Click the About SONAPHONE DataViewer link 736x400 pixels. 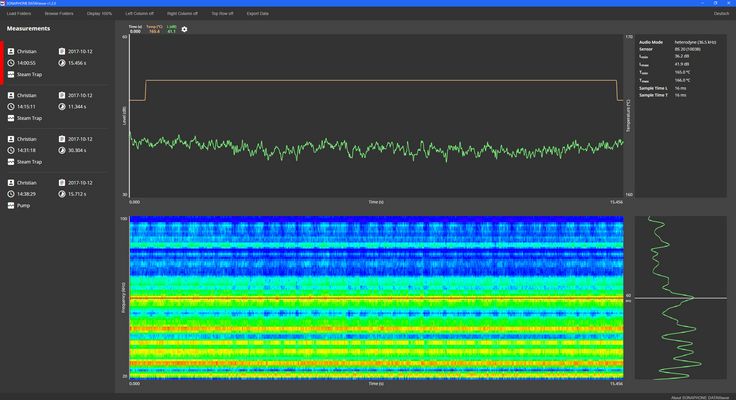(x=700, y=396)
